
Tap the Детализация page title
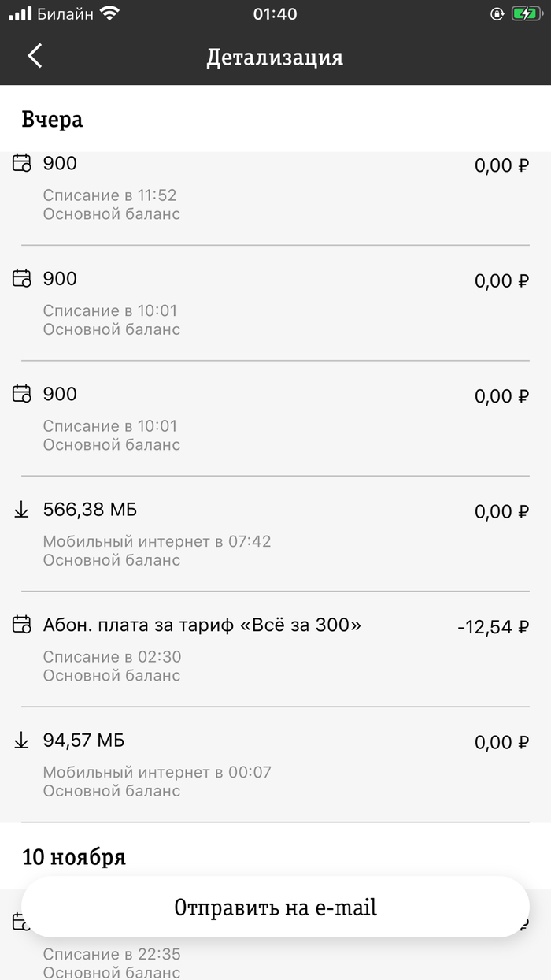pyautogui.click(x=275, y=58)
